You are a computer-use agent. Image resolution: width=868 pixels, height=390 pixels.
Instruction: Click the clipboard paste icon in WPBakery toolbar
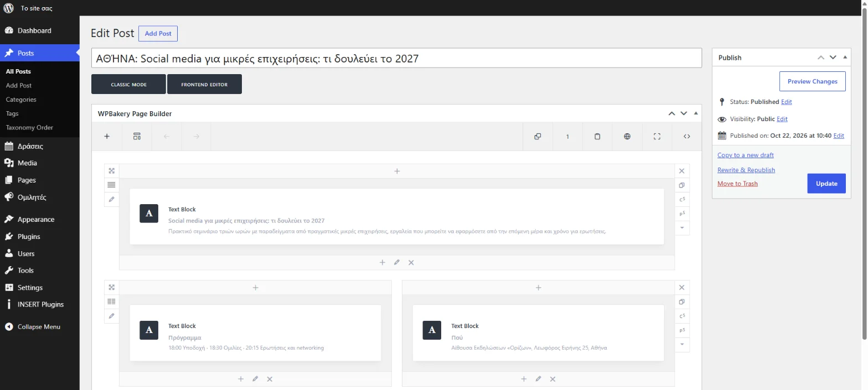click(x=597, y=136)
